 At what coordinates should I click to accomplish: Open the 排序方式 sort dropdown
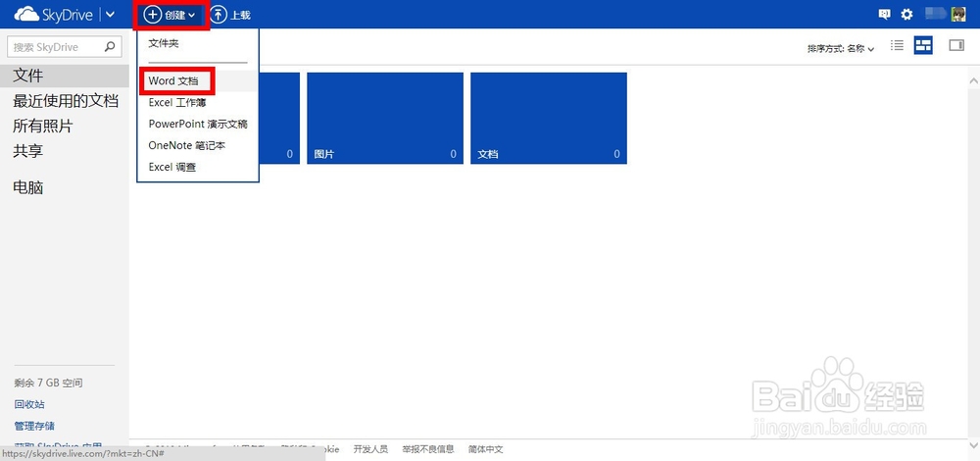[x=841, y=48]
